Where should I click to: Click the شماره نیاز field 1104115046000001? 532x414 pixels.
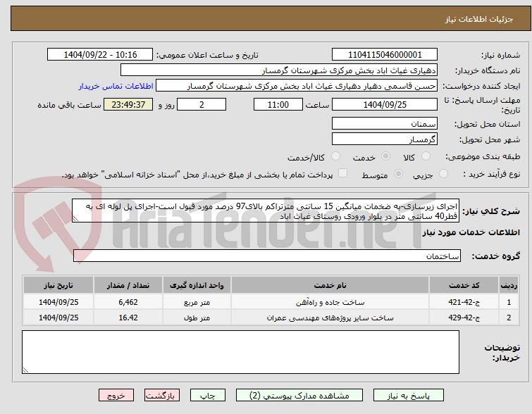point(385,55)
